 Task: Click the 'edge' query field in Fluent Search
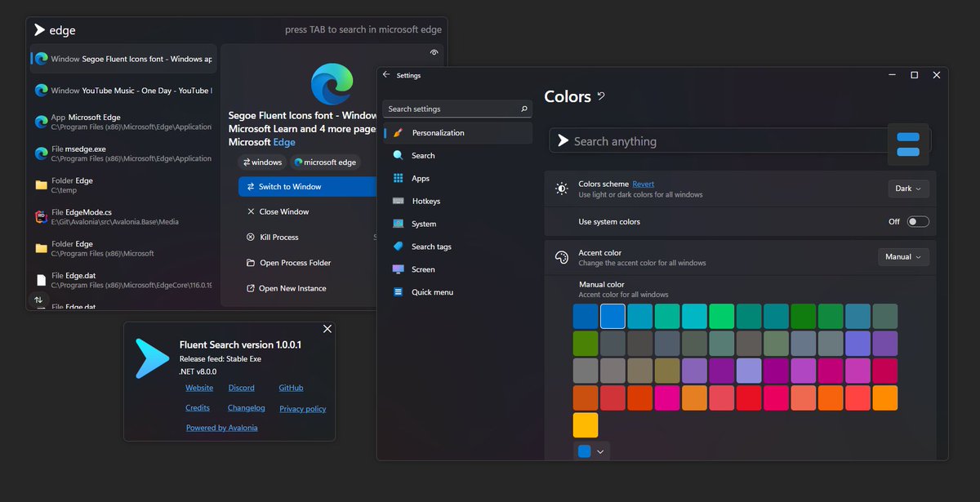163,30
